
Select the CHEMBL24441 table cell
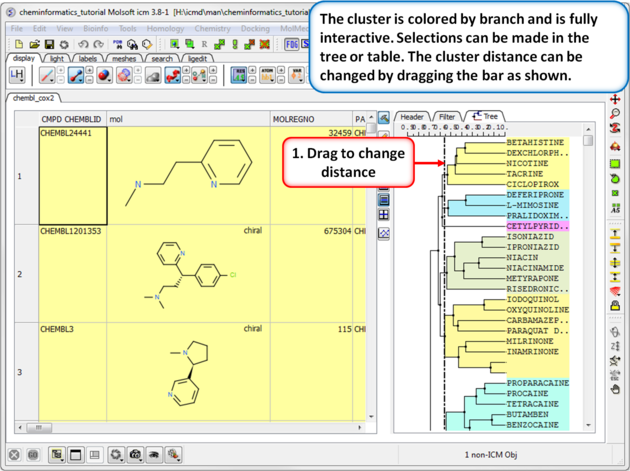click(x=73, y=176)
